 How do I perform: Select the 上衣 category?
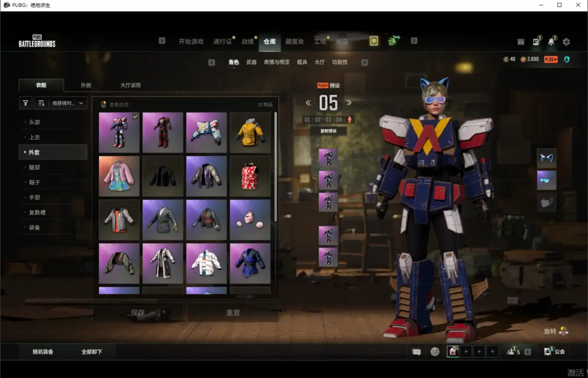tap(53, 137)
